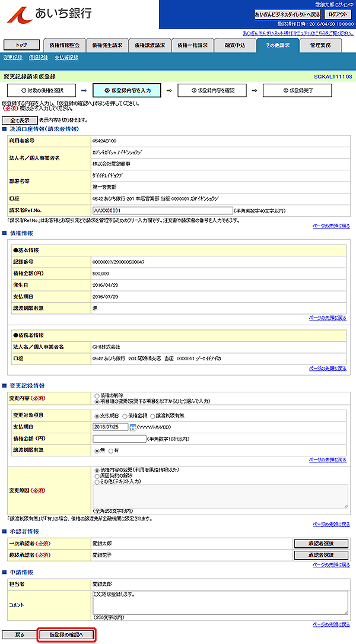Image resolution: width=356 pixels, height=644 pixels.
Task: Click ページの先頭に戻る below the 請求者Ref.No. note
Action: point(331,226)
